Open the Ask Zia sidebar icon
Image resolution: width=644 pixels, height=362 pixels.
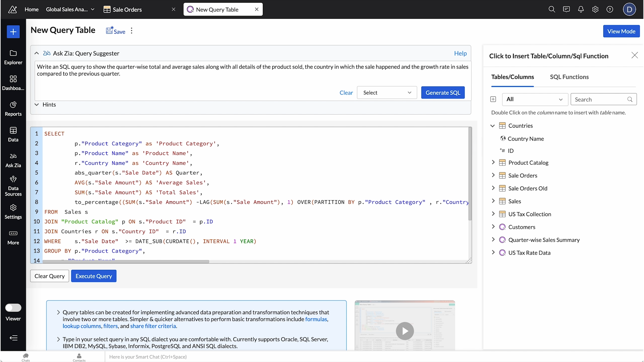click(x=13, y=160)
